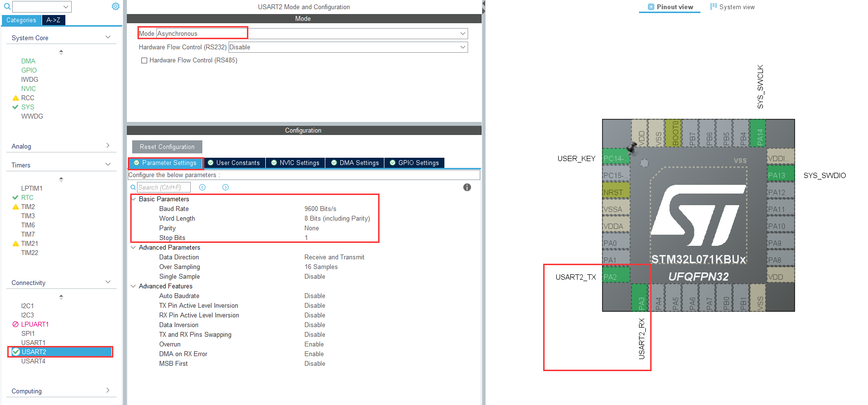Viewport: 868px width, 405px height.
Task: Collapse the Advanced Features group
Action: click(134, 286)
